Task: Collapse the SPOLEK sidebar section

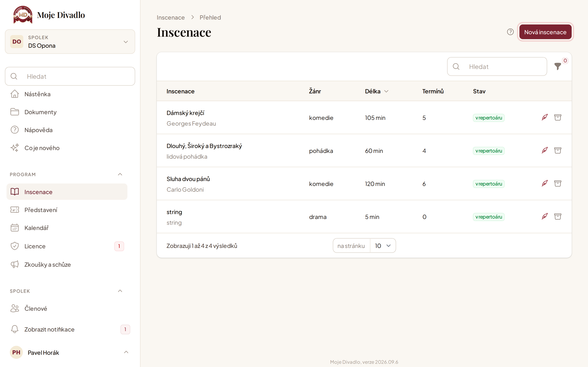Action: [x=120, y=291]
